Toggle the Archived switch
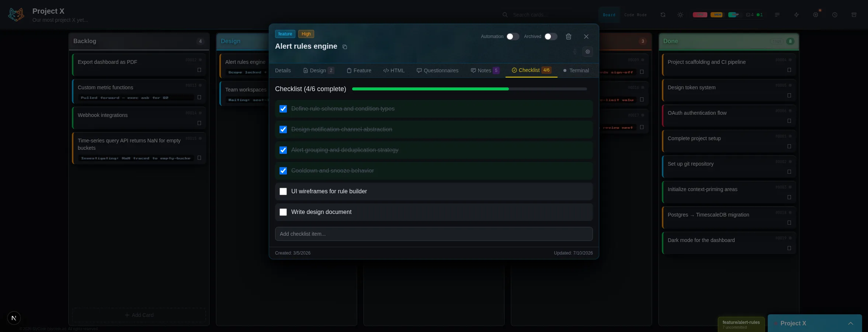 551,37
